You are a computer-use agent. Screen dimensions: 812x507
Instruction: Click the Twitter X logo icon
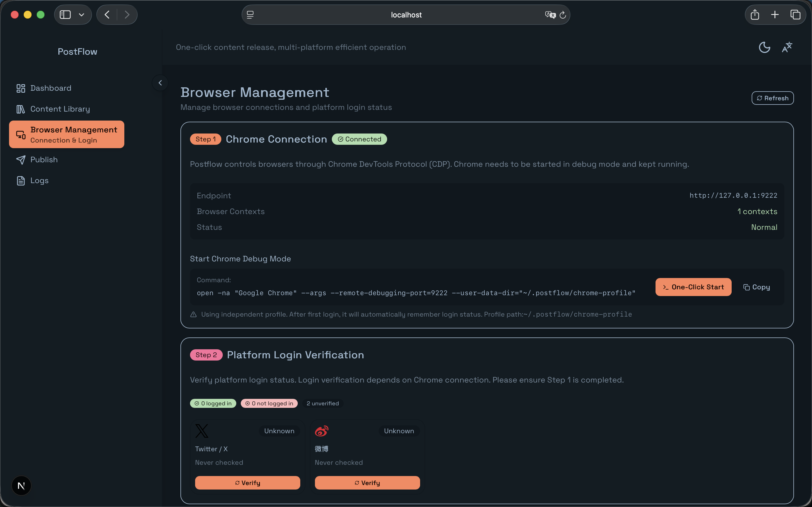point(202,431)
